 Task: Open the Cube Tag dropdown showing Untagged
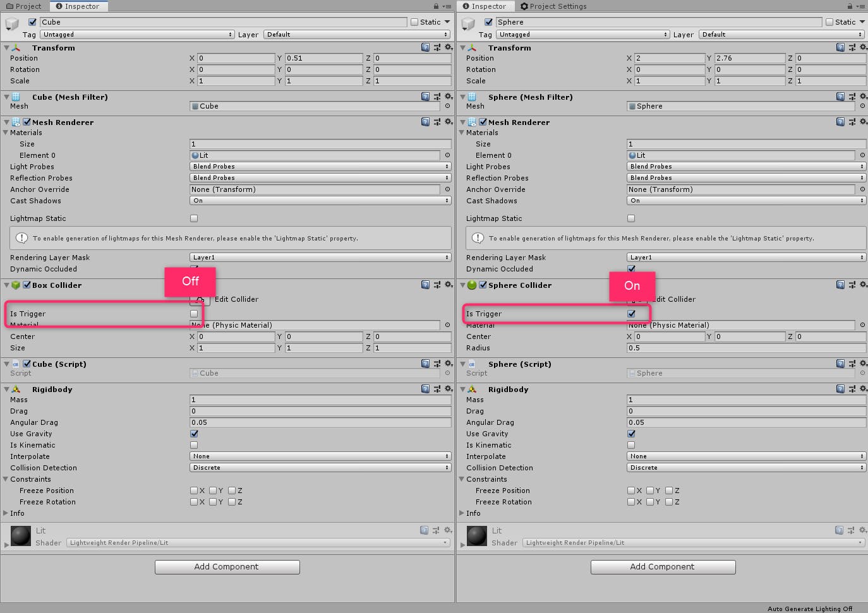138,35
